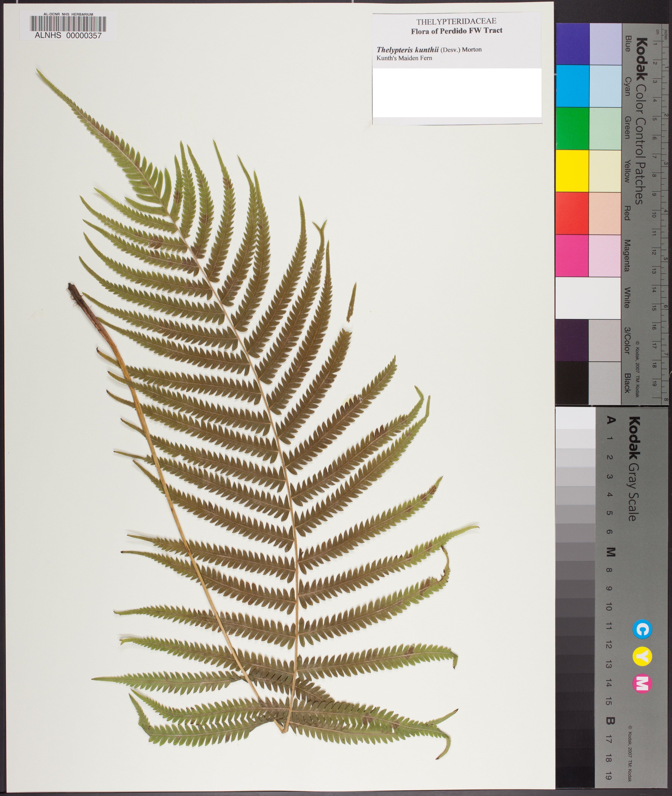Screen dimensions: 672x796
Task: Click the Flora of Perdido FW Tract text
Action: point(456,31)
